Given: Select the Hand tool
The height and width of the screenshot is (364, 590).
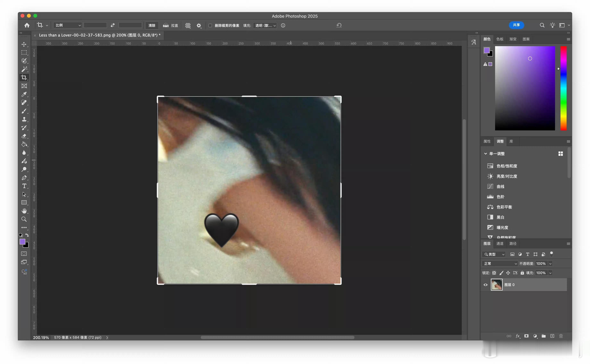Looking at the screenshot, I should [x=24, y=211].
